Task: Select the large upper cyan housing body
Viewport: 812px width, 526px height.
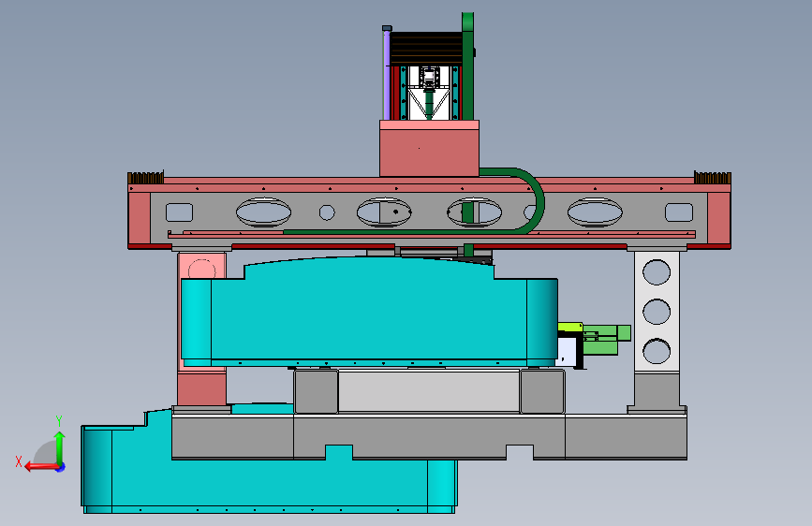Action: 369,313
